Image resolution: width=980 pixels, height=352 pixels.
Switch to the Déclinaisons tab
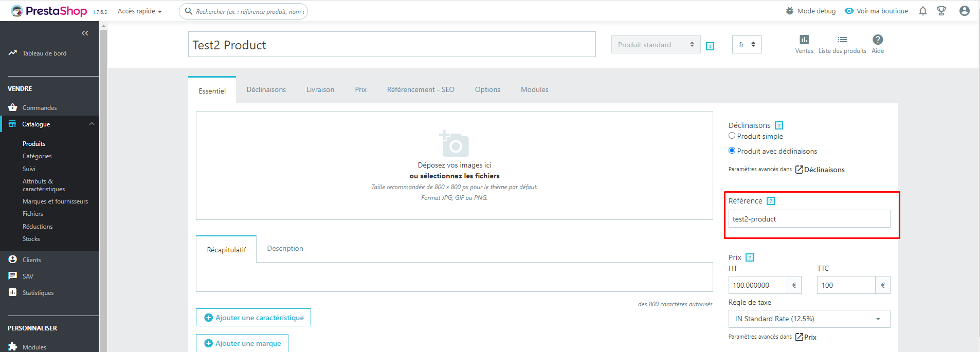tap(266, 89)
